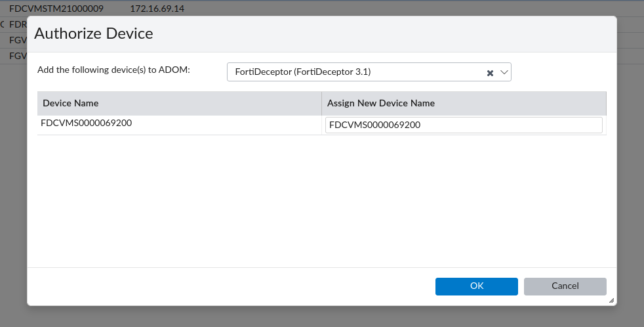This screenshot has height=327, width=644.
Task: Cancel the Authorize Device dialog
Action: (565, 286)
